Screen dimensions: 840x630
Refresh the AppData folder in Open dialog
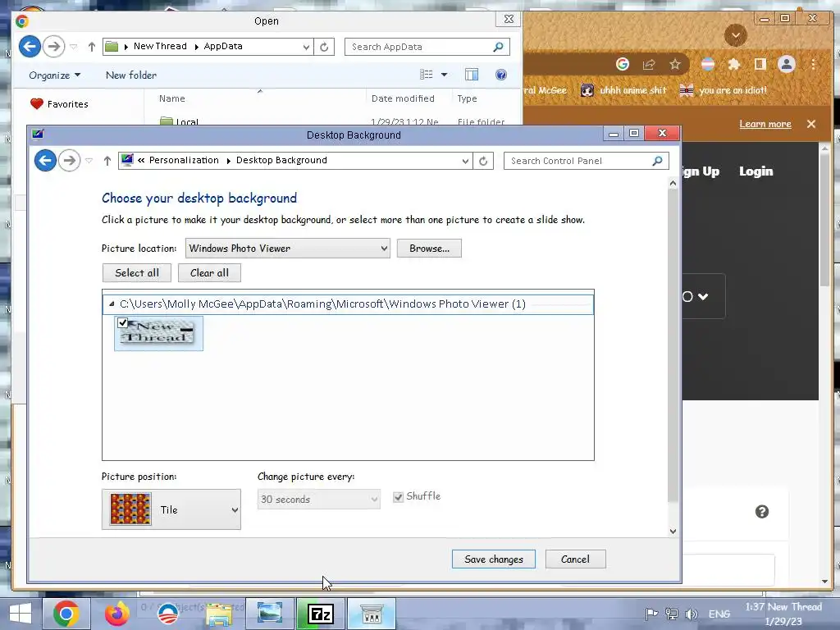point(324,47)
